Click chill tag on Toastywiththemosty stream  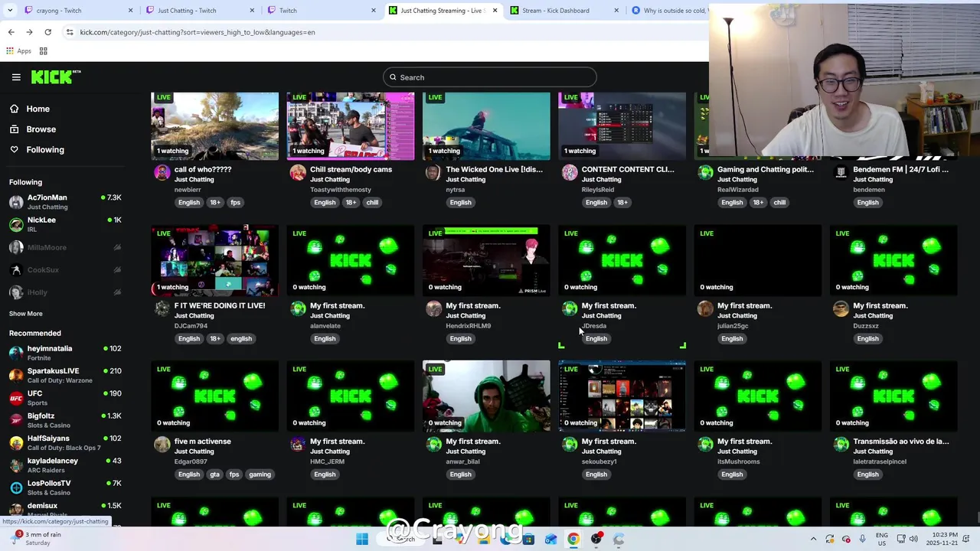(x=372, y=203)
